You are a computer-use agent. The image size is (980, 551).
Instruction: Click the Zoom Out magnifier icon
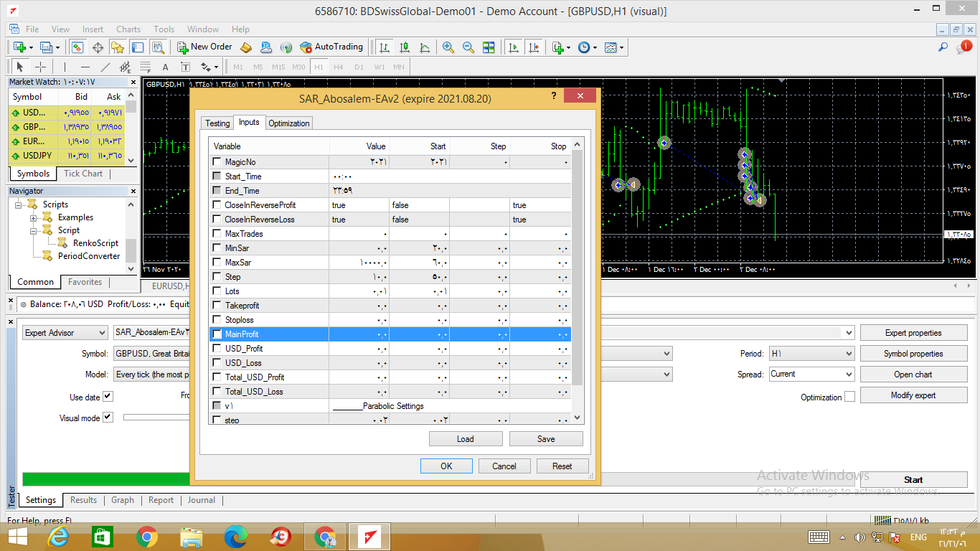pyautogui.click(x=468, y=47)
